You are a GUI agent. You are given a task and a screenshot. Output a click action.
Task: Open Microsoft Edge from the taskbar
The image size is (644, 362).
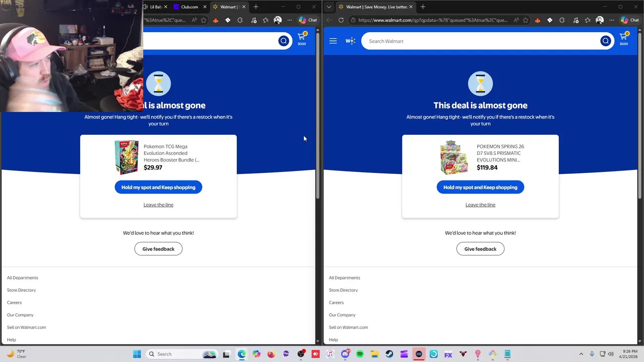tap(242, 354)
